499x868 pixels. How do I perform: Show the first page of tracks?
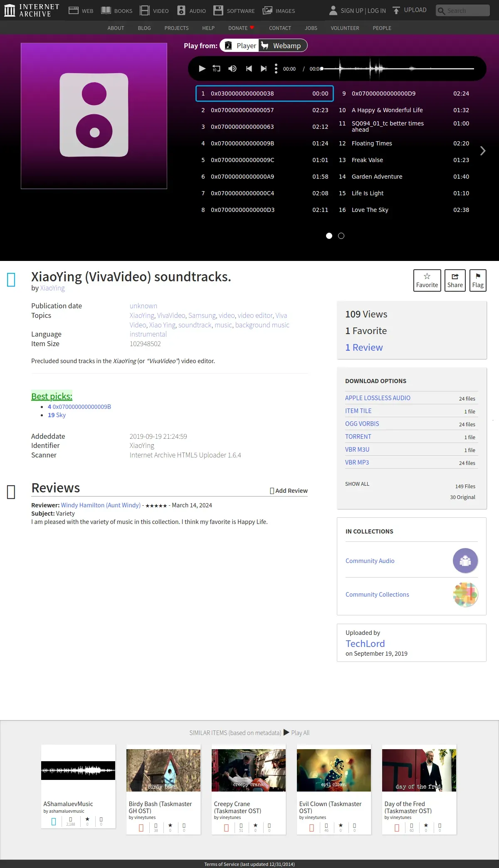click(329, 236)
